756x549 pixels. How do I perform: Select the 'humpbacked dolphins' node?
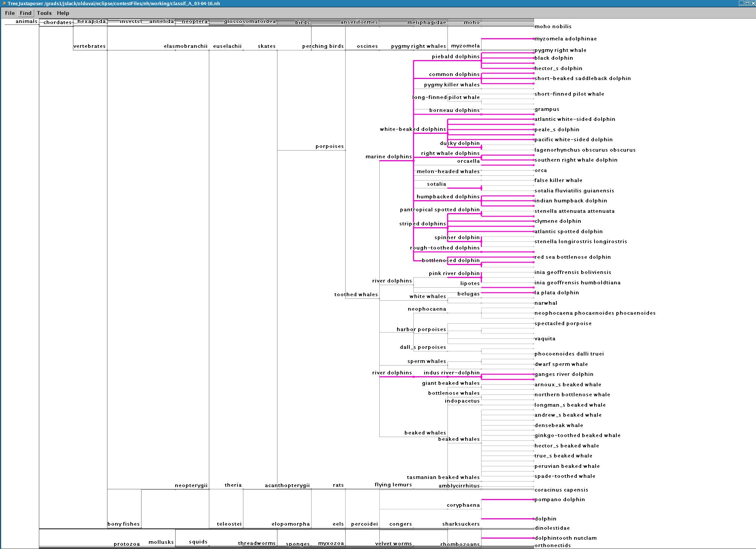(448, 197)
